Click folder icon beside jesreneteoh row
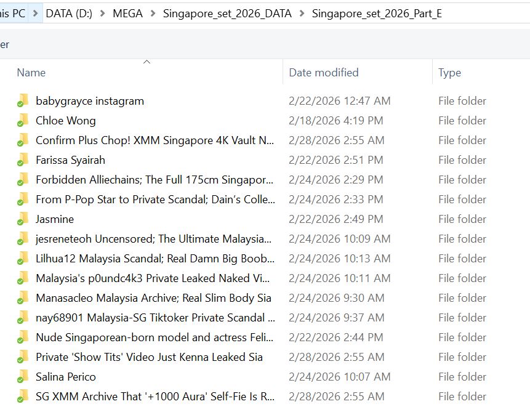The width and height of the screenshot is (530, 420). [x=23, y=239]
